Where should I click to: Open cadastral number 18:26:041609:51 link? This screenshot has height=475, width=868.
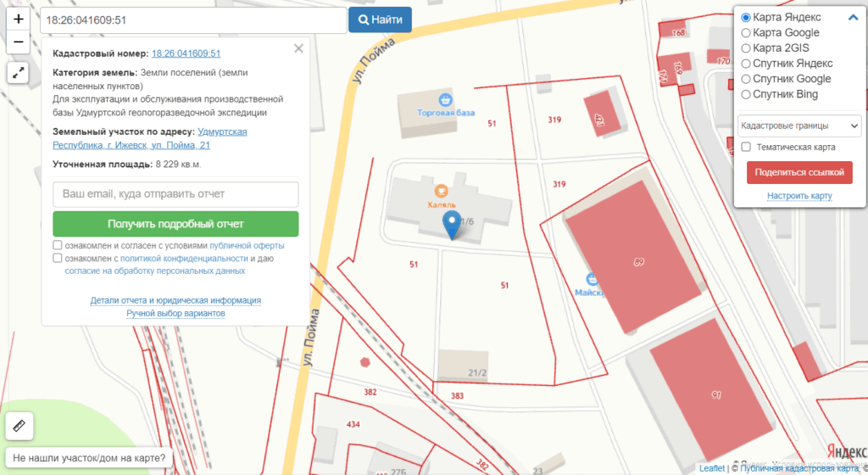pyautogui.click(x=186, y=53)
